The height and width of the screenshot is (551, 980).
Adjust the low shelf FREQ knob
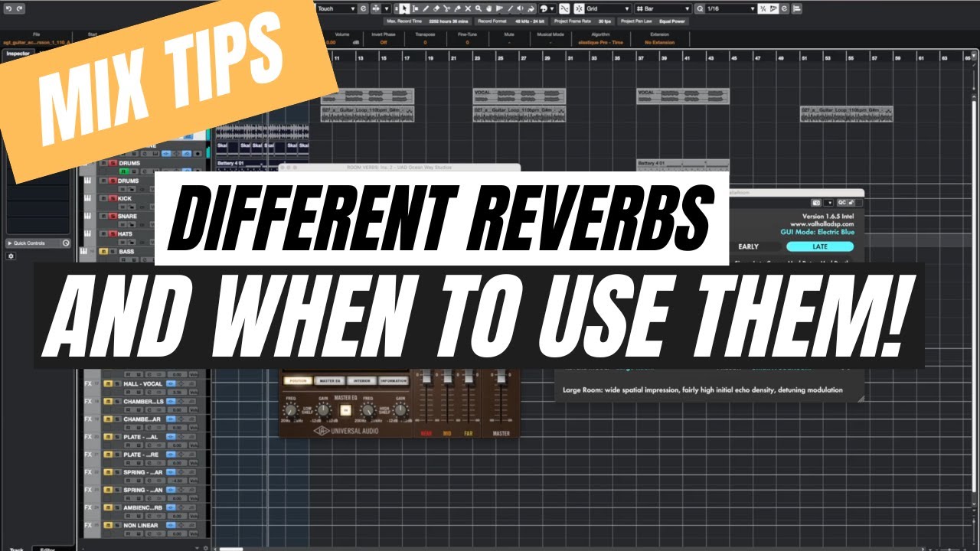tap(291, 410)
